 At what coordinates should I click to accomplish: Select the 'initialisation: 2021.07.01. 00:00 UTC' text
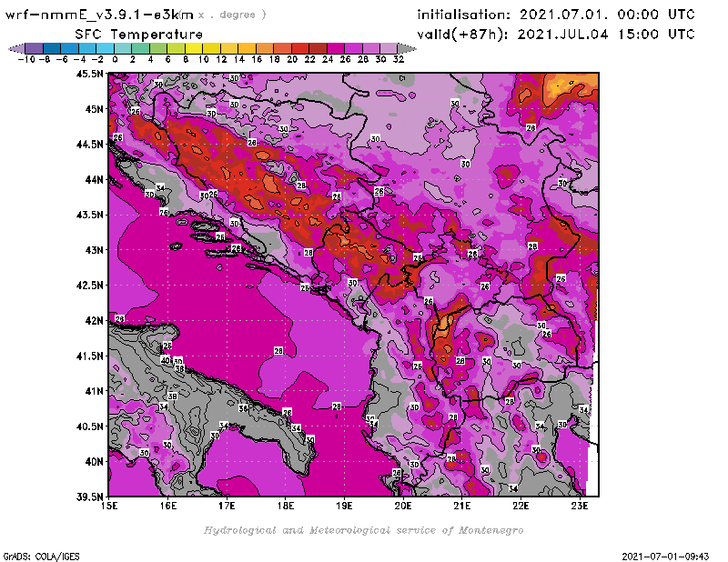[x=556, y=15]
